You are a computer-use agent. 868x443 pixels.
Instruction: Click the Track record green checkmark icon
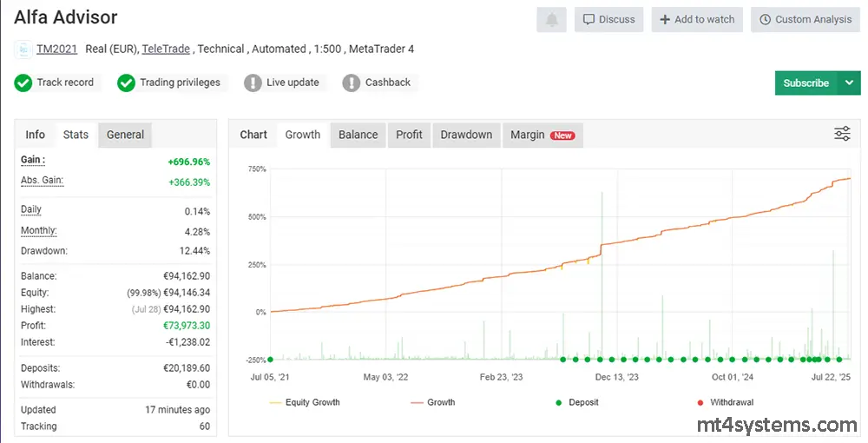[x=23, y=83]
